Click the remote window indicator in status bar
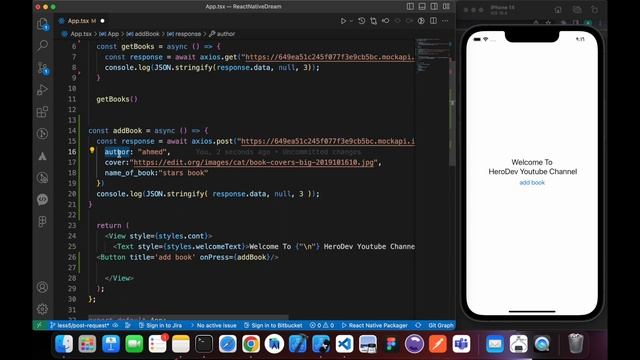 coord(39,325)
